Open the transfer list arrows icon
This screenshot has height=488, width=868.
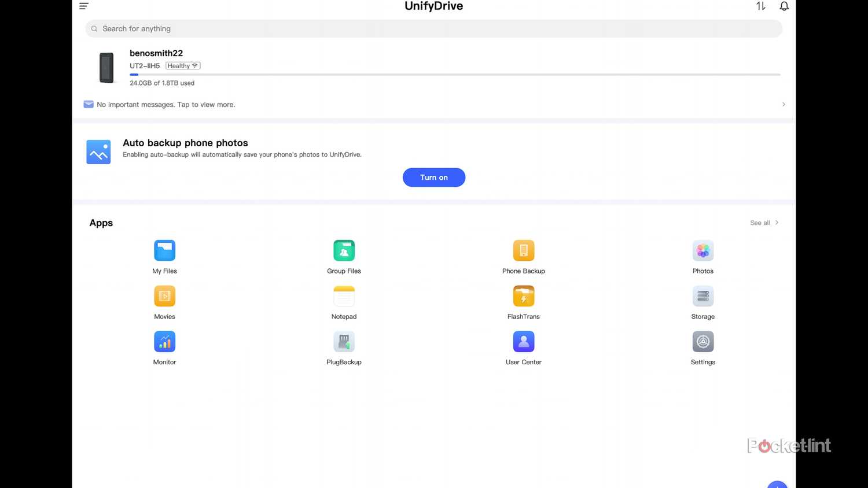click(760, 6)
